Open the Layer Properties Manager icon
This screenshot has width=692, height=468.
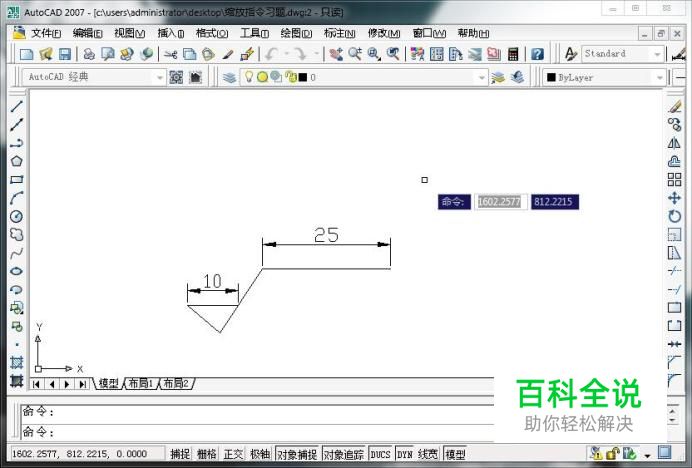(x=229, y=78)
